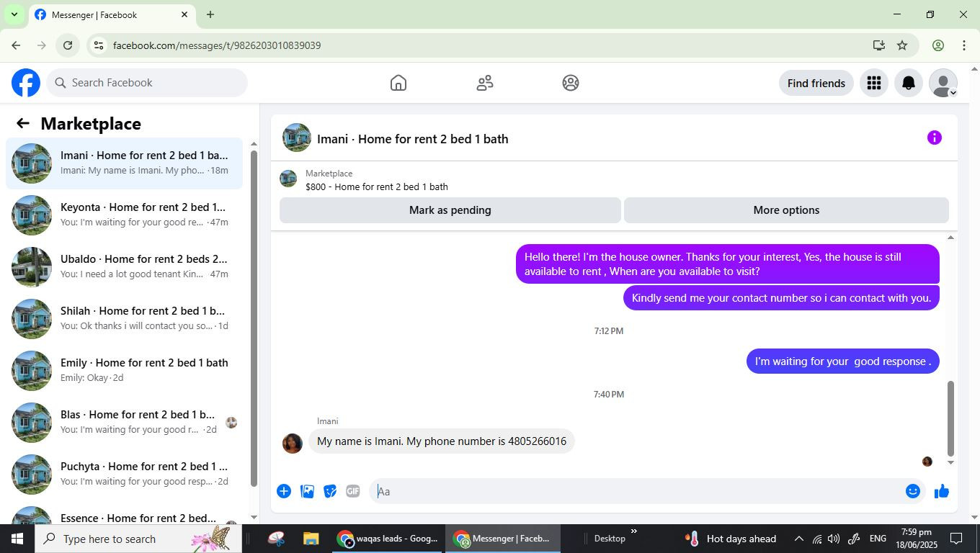Click the address bar URL
The image size is (980, 553).
click(x=217, y=45)
